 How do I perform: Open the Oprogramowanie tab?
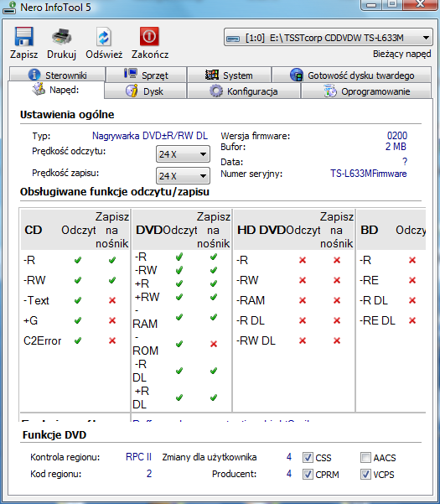click(366, 91)
